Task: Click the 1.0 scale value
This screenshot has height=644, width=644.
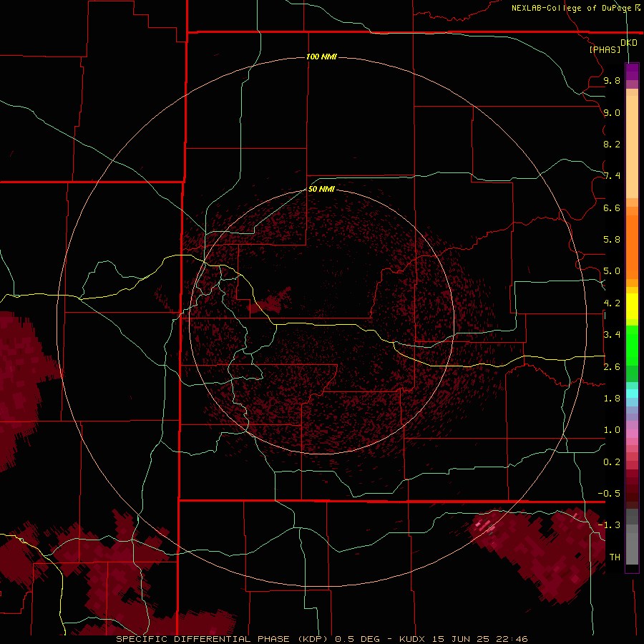Action: [x=612, y=430]
